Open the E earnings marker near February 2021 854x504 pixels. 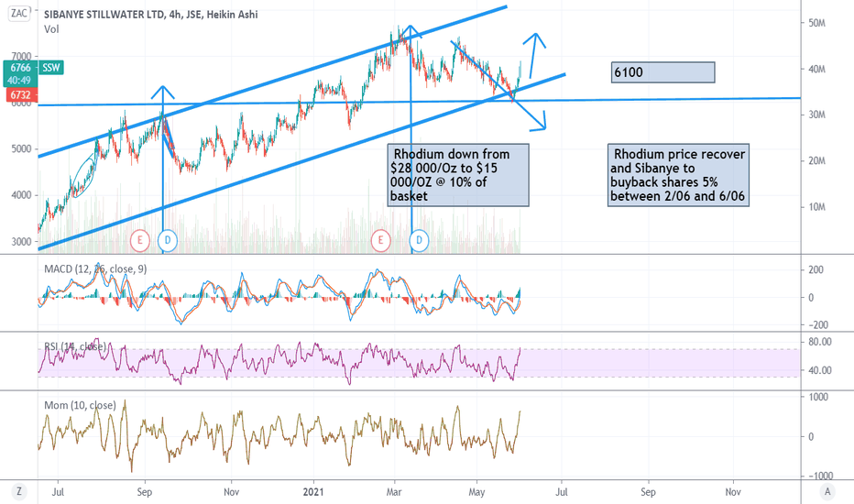[380, 240]
